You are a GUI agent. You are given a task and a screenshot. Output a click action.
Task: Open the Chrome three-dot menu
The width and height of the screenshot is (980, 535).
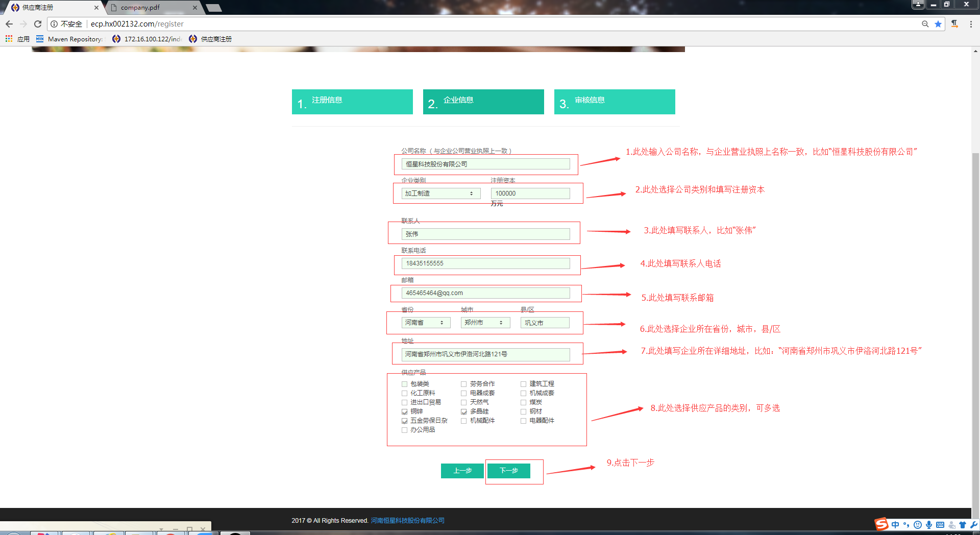click(x=971, y=24)
